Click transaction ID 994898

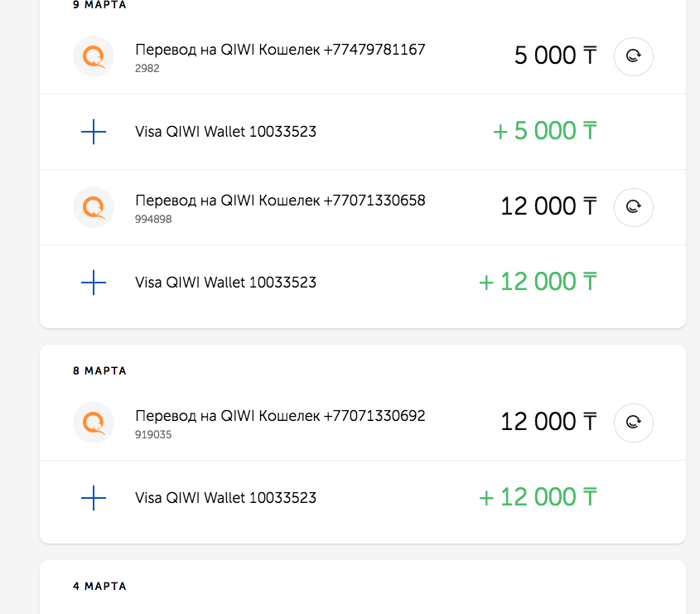point(153,220)
